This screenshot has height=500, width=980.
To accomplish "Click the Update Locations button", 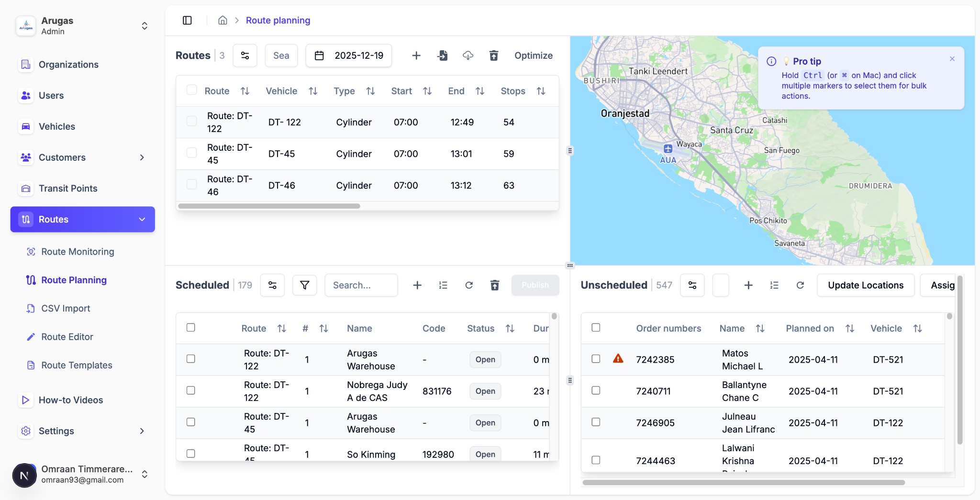I will pos(865,285).
